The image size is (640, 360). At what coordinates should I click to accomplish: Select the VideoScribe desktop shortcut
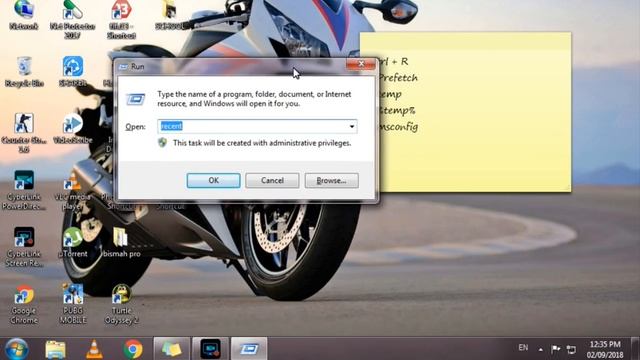(73, 129)
